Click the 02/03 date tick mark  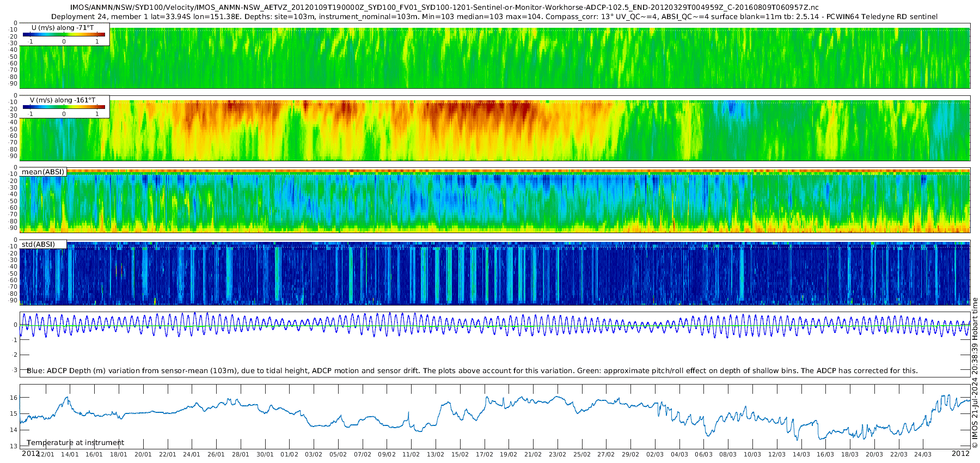click(x=655, y=454)
